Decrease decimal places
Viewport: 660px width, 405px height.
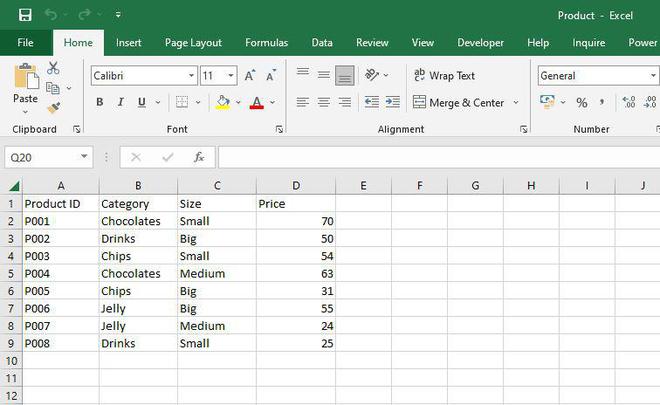pos(650,102)
